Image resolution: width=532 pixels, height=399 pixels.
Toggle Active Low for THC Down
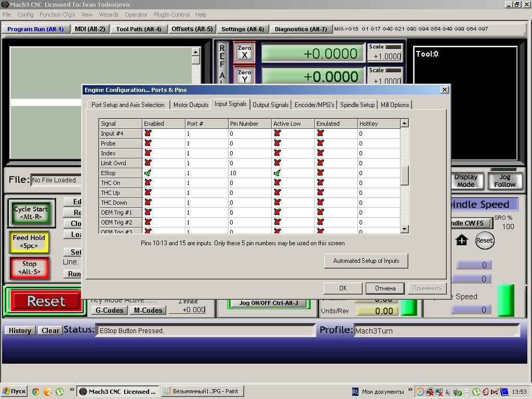pos(277,202)
